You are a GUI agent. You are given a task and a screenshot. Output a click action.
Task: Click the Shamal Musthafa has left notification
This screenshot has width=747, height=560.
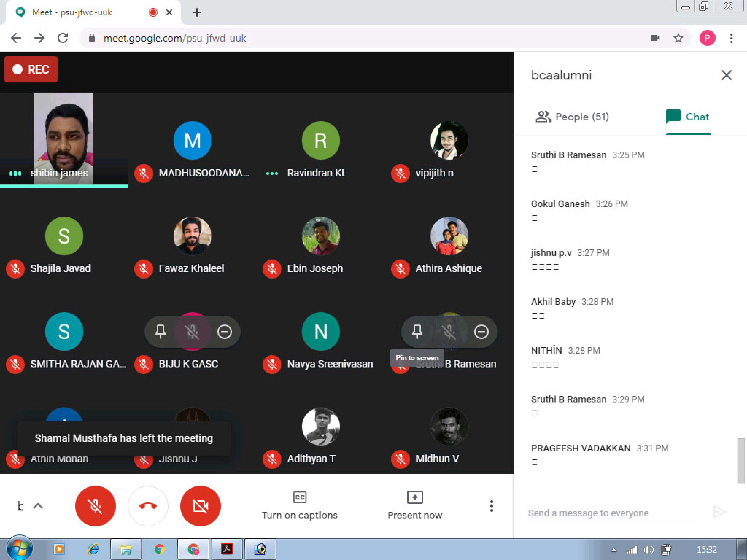(x=124, y=439)
